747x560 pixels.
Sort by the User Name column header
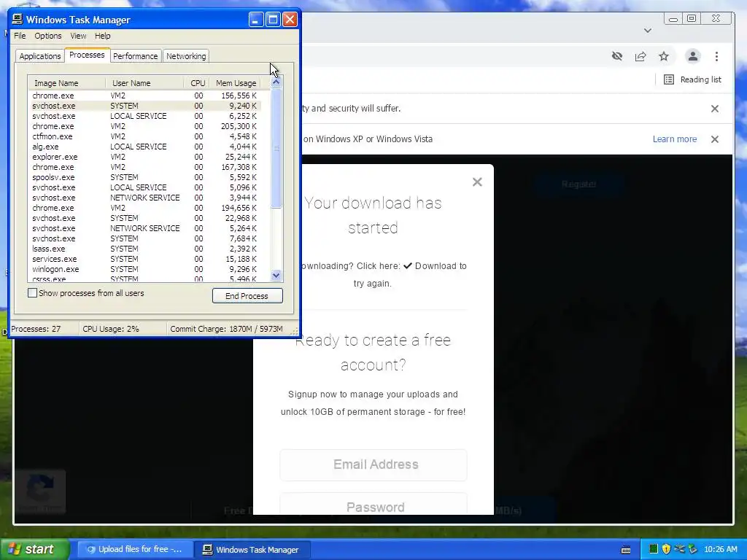click(x=144, y=83)
